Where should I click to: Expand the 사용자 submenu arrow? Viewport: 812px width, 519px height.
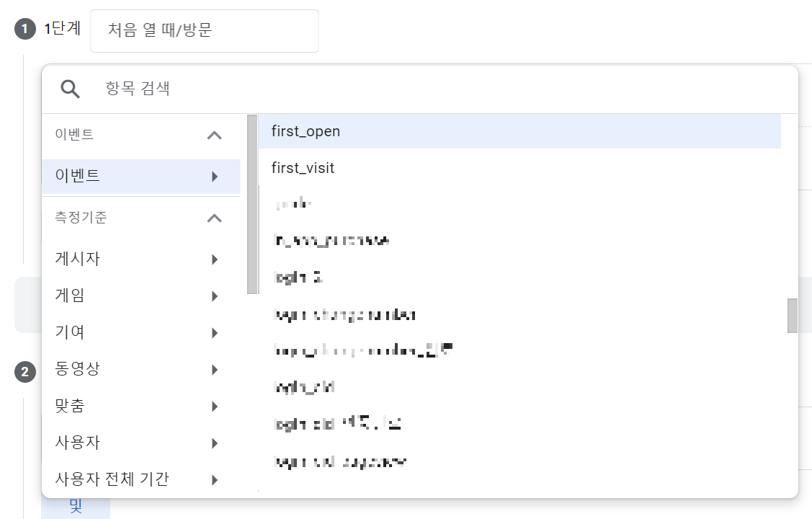pyautogui.click(x=214, y=443)
